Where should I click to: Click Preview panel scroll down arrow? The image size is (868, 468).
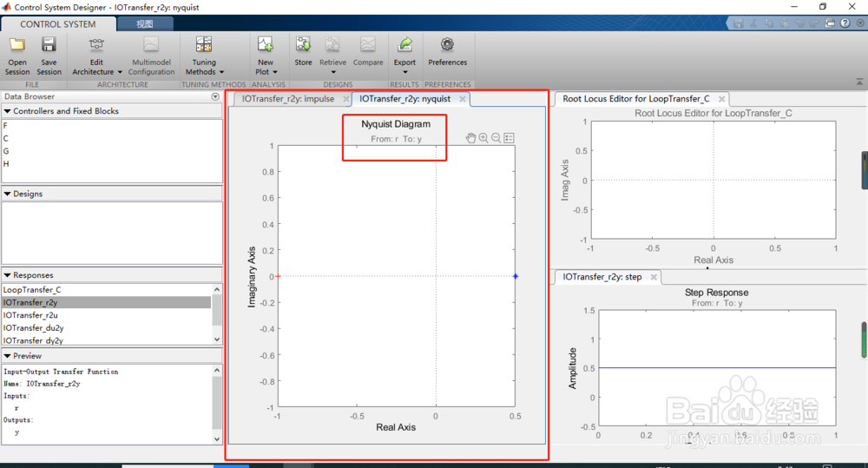pos(217,438)
